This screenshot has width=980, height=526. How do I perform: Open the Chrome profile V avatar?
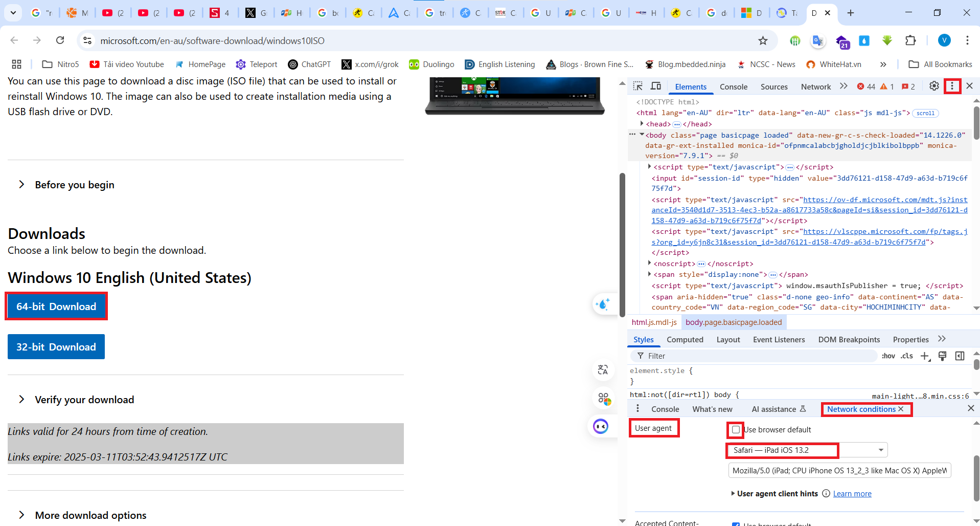click(x=944, y=40)
